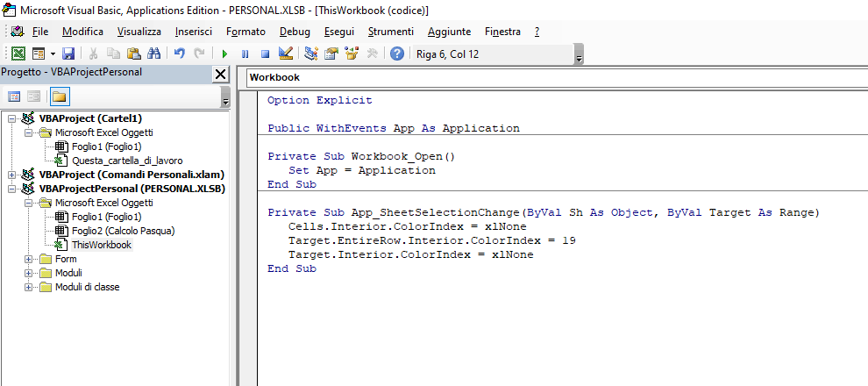The height and width of the screenshot is (386, 868).
Task: Open the Debug menu
Action: [295, 32]
